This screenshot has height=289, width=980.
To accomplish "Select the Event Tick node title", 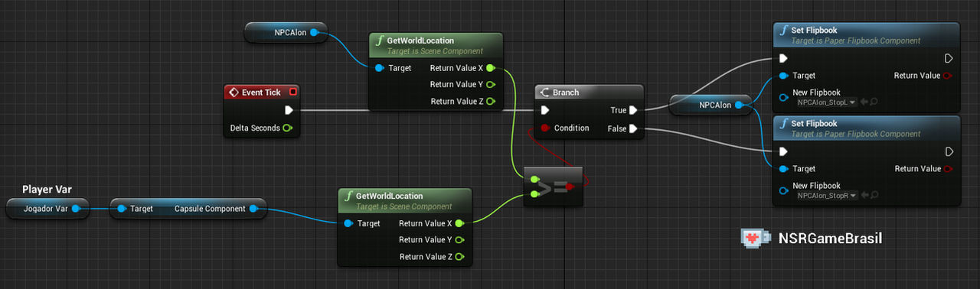I will coord(261,93).
